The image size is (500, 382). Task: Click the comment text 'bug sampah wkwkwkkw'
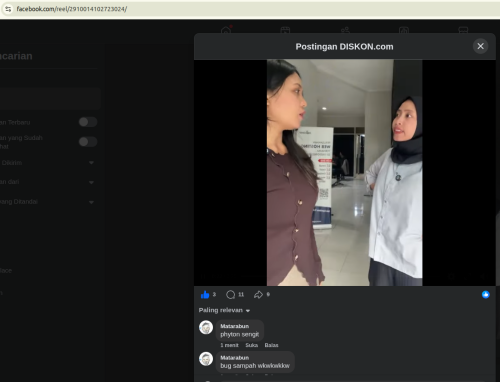pyautogui.click(x=255, y=366)
